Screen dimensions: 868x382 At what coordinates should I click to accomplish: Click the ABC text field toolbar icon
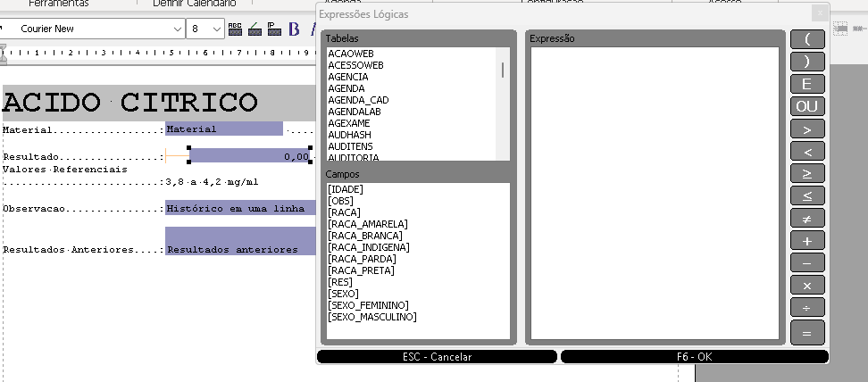pos(235,29)
